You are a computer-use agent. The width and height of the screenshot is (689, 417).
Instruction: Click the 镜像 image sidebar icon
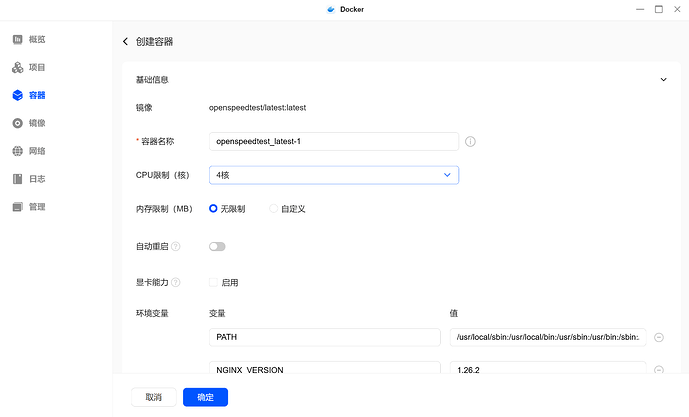(18, 123)
